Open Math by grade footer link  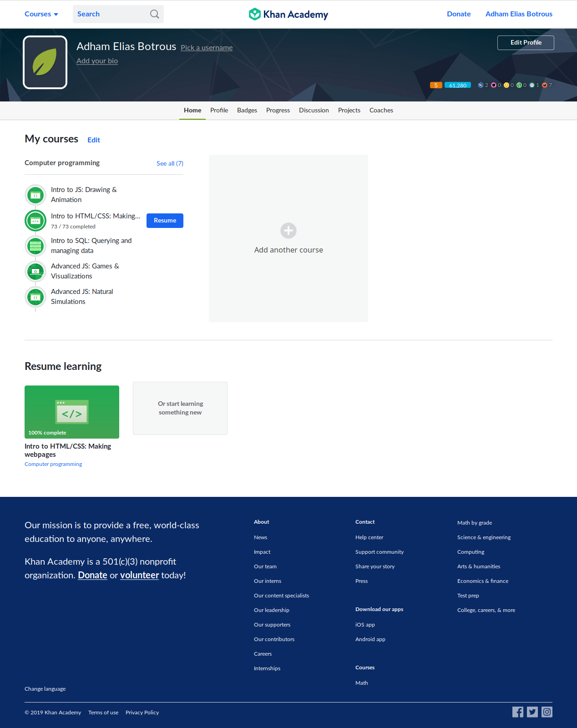click(x=475, y=523)
